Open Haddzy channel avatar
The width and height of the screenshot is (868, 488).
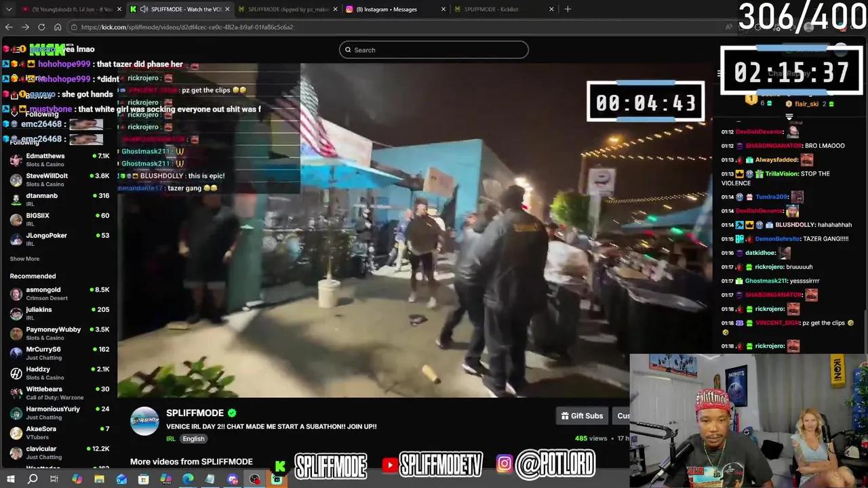tap(16, 373)
